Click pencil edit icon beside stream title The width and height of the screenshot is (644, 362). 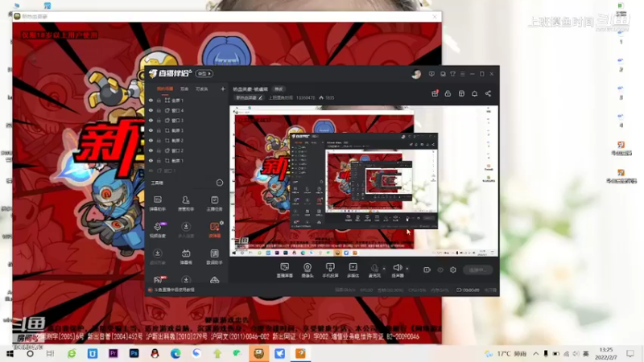click(260, 97)
